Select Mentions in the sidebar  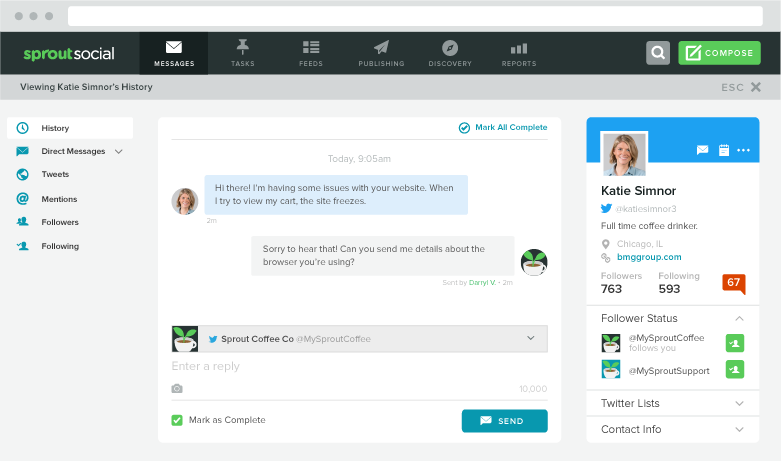coord(59,199)
